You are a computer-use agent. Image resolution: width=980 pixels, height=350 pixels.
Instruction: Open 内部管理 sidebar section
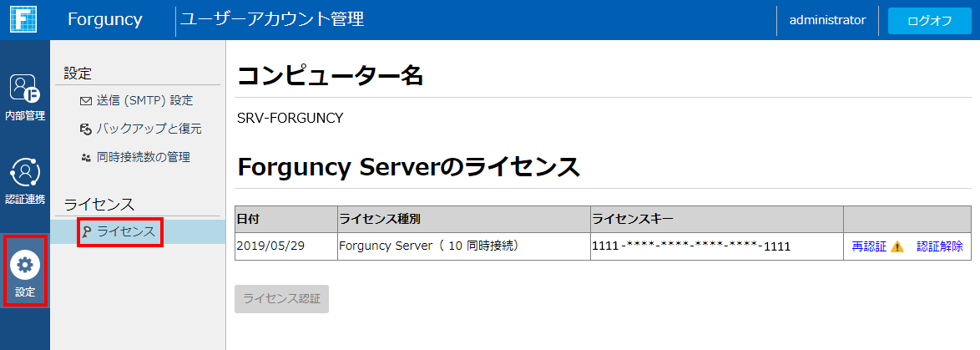coord(25,98)
